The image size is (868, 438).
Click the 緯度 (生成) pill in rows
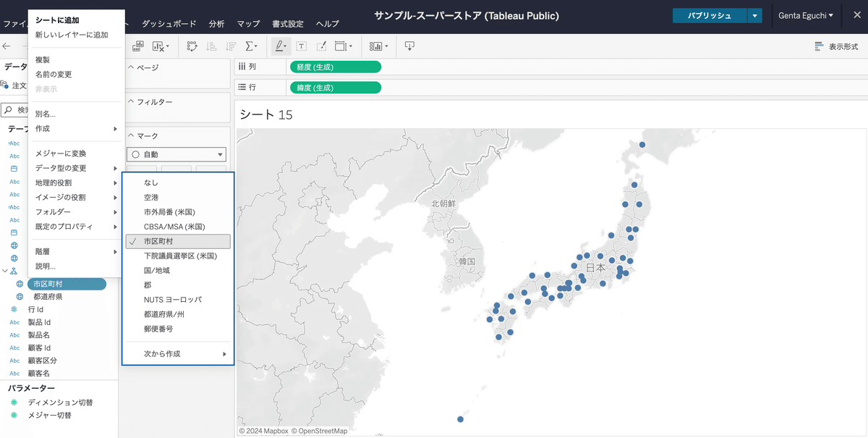point(335,88)
